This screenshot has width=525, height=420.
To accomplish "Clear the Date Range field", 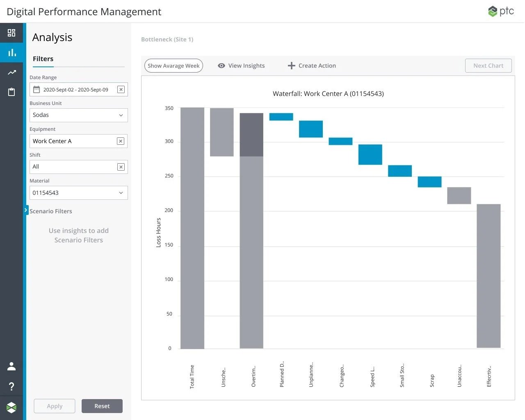I will click(x=121, y=89).
